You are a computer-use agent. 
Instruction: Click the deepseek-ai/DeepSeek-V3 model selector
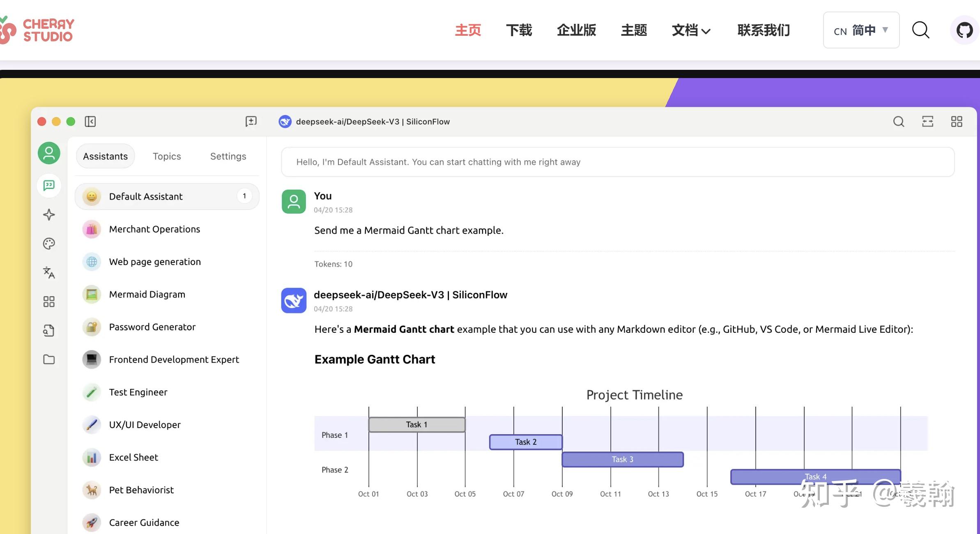point(365,122)
